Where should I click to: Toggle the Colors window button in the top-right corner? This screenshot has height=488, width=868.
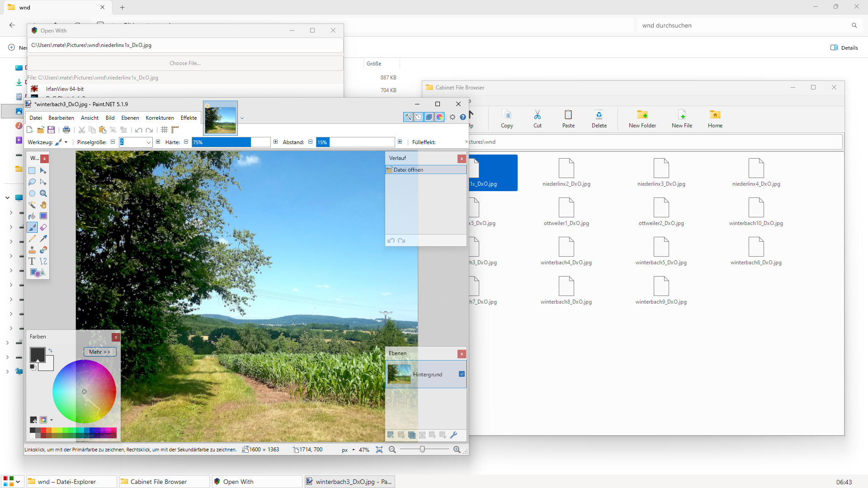(439, 117)
